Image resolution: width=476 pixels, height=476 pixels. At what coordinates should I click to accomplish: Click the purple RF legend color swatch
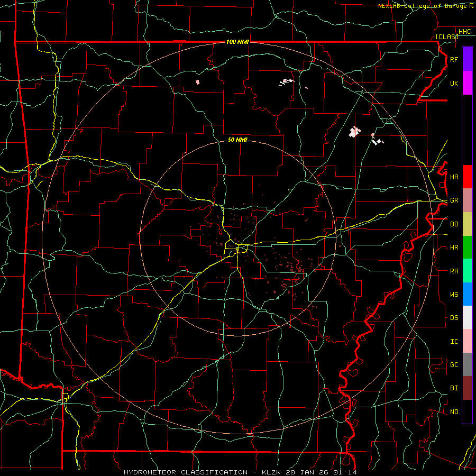[467, 59]
